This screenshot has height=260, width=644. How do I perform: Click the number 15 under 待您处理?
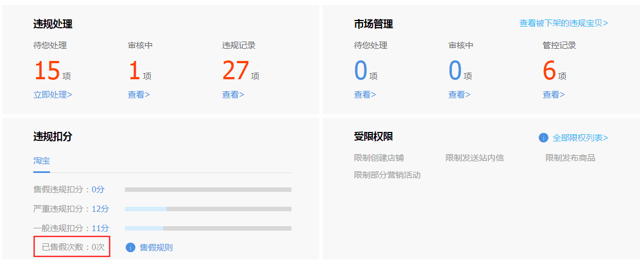tap(47, 70)
